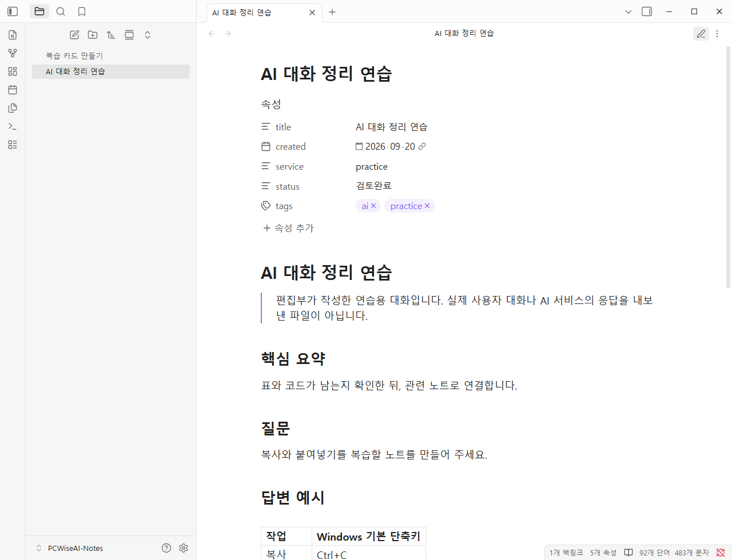The image size is (732, 560).
Task: Open the created date link icon
Action: pyautogui.click(x=422, y=146)
